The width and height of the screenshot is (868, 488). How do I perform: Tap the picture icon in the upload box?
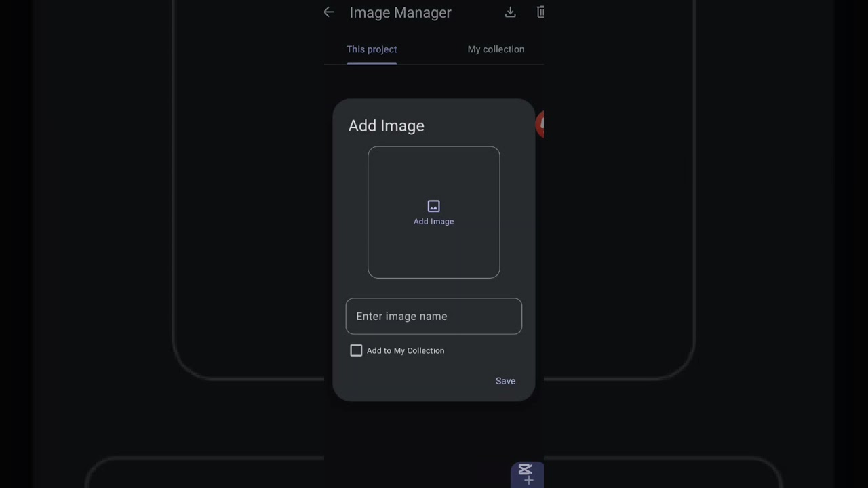pos(434,206)
